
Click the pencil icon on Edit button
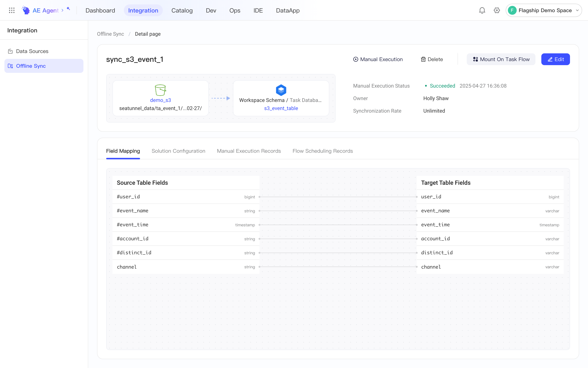pos(550,59)
